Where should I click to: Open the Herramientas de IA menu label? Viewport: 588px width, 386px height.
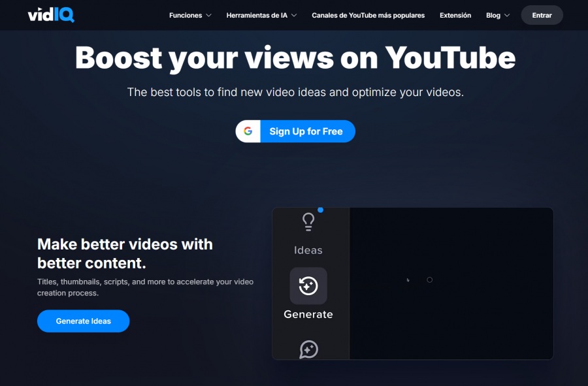click(x=257, y=15)
